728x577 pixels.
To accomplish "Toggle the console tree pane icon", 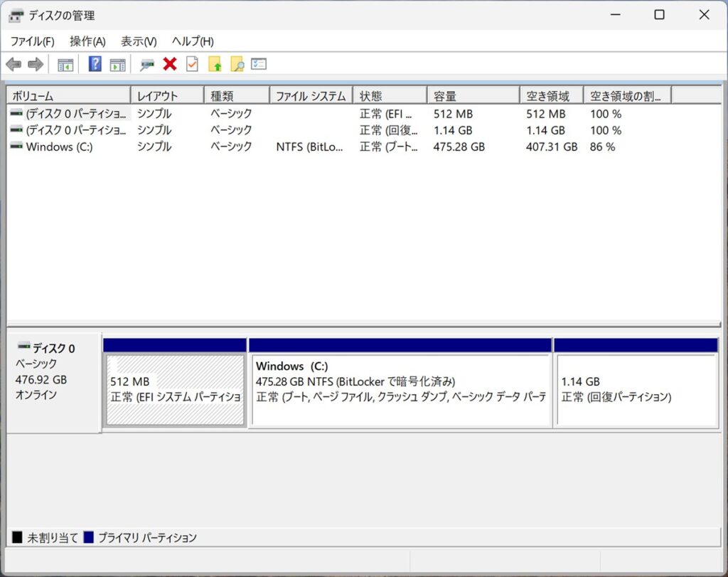I will tap(65, 65).
